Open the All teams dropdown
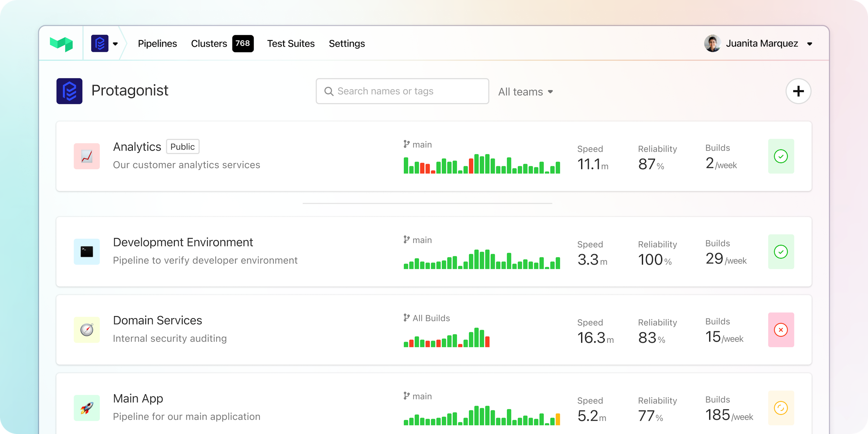This screenshot has width=868, height=434. coord(525,92)
